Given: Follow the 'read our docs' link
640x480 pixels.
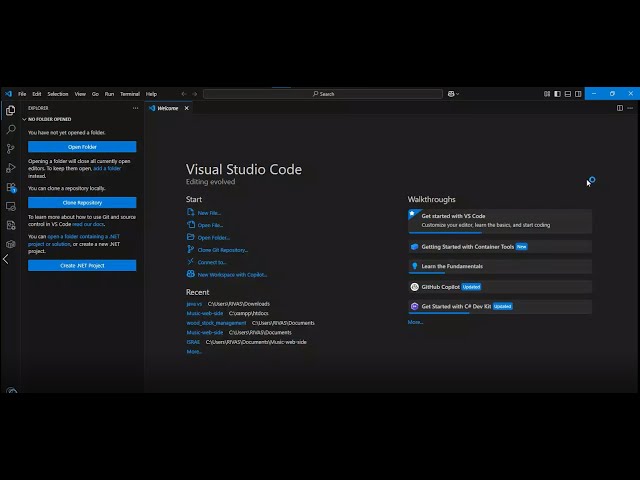Looking at the screenshot, I should pyautogui.click(x=88, y=224).
